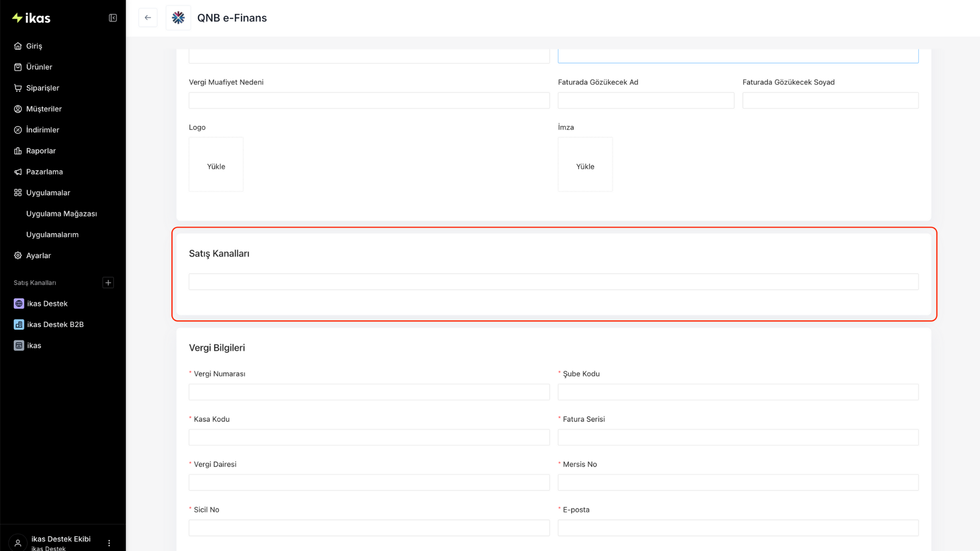Collapse the sidebar with the panel icon
Screen dimensions: 980x551
point(113,18)
